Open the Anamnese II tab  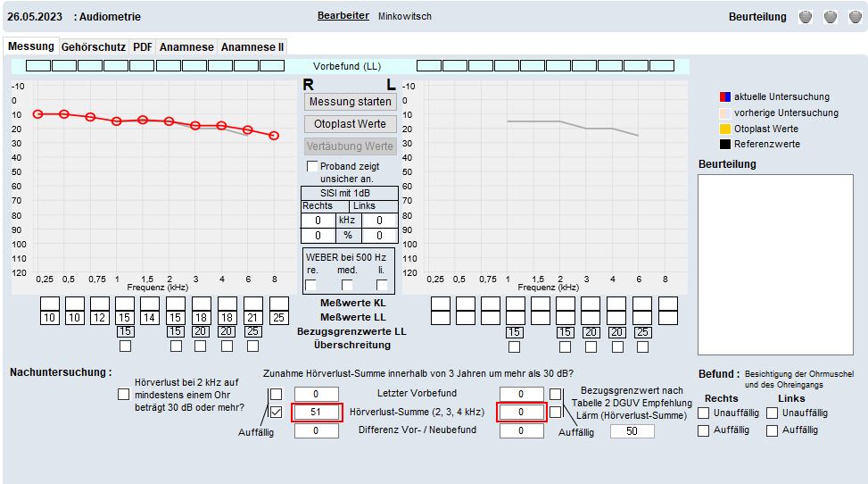point(252,46)
